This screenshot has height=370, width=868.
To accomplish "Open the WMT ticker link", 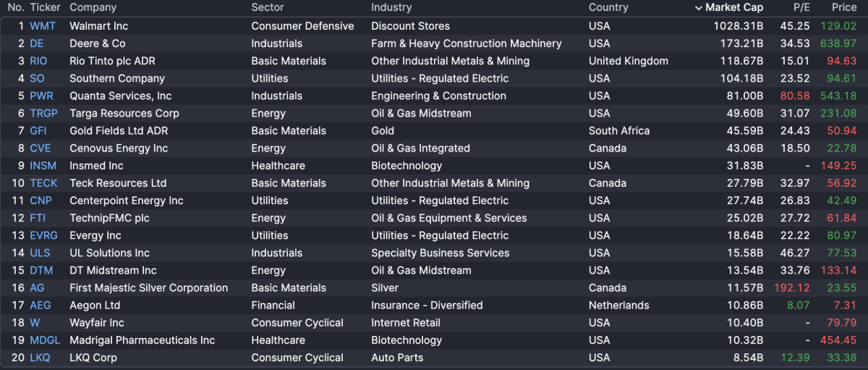I will [x=43, y=26].
